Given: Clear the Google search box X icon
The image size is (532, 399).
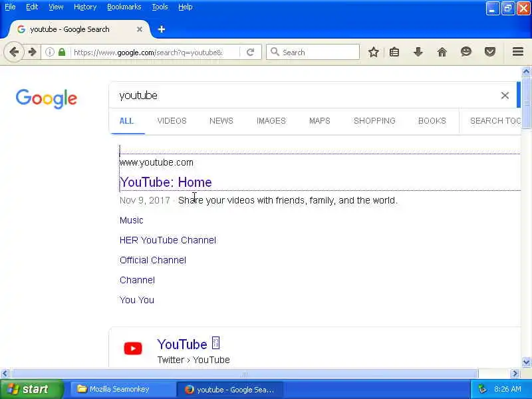Looking at the screenshot, I should (505, 96).
